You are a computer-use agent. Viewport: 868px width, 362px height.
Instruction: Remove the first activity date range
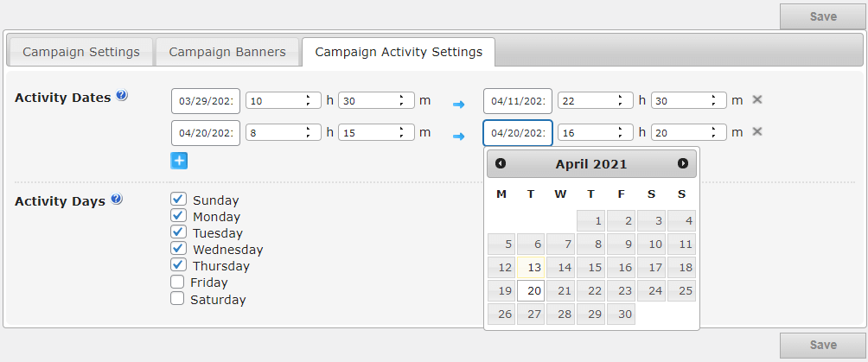point(757,99)
